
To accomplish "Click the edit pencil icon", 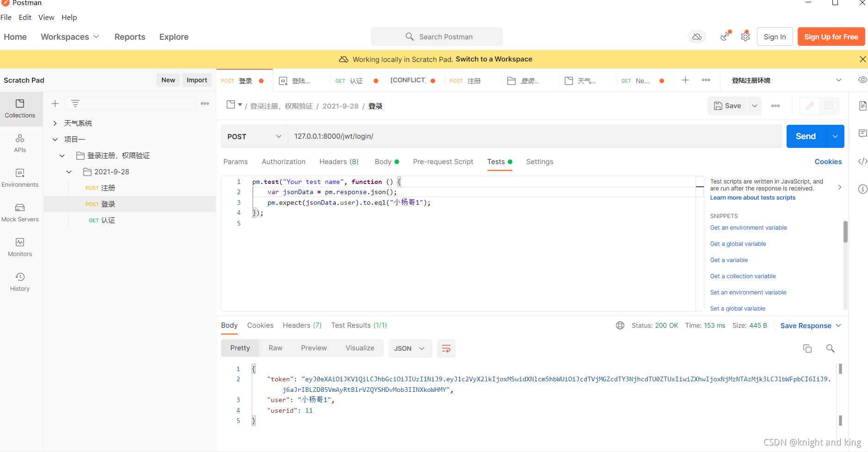I will [x=810, y=106].
